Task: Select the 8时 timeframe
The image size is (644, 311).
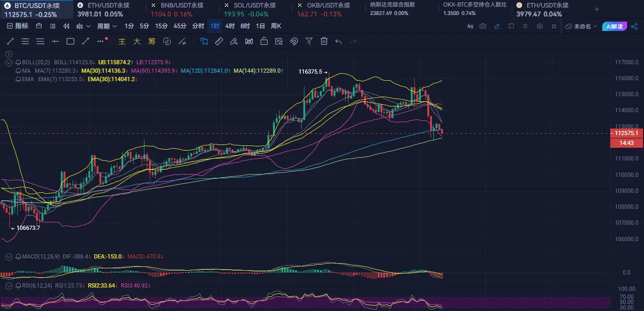Action: 245,26
